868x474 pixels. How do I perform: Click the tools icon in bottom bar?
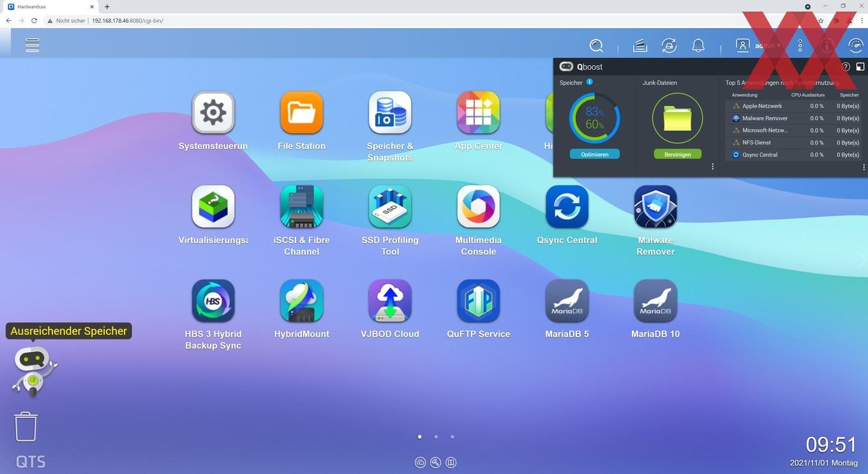coord(435,463)
